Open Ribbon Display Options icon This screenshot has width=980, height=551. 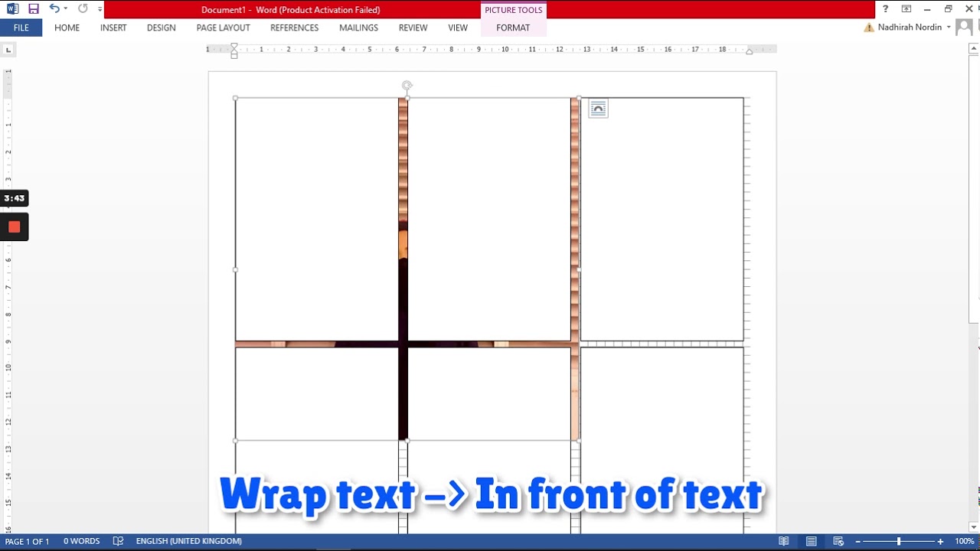906,9
